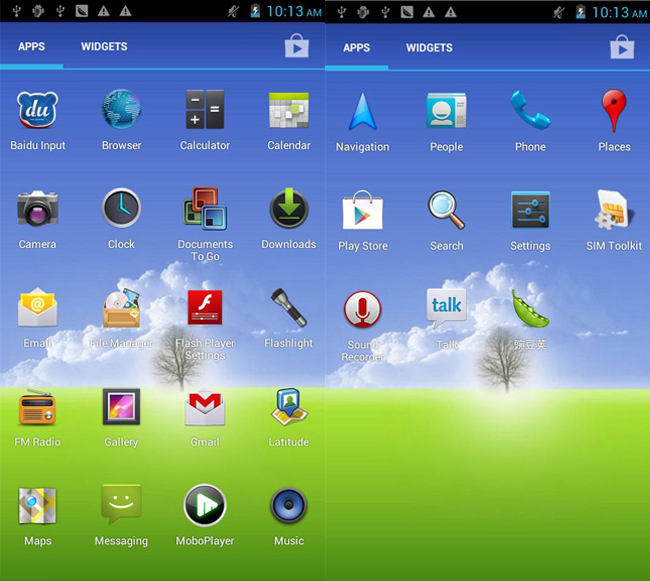Open the Calculator app

click(205, 109)
